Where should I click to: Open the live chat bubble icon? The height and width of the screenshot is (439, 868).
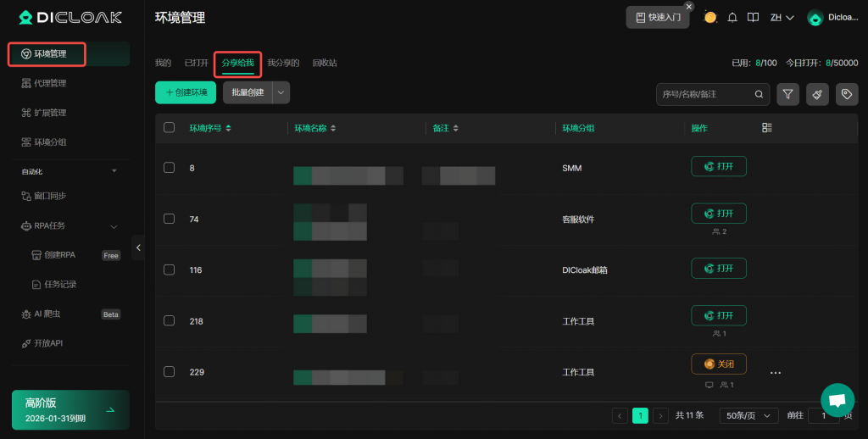tap(837, 400)
